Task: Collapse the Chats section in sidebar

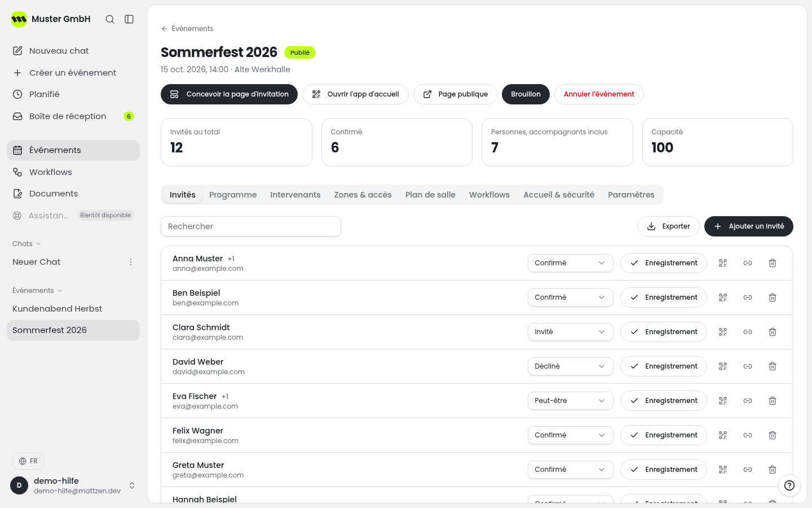Action: point(27,244)
